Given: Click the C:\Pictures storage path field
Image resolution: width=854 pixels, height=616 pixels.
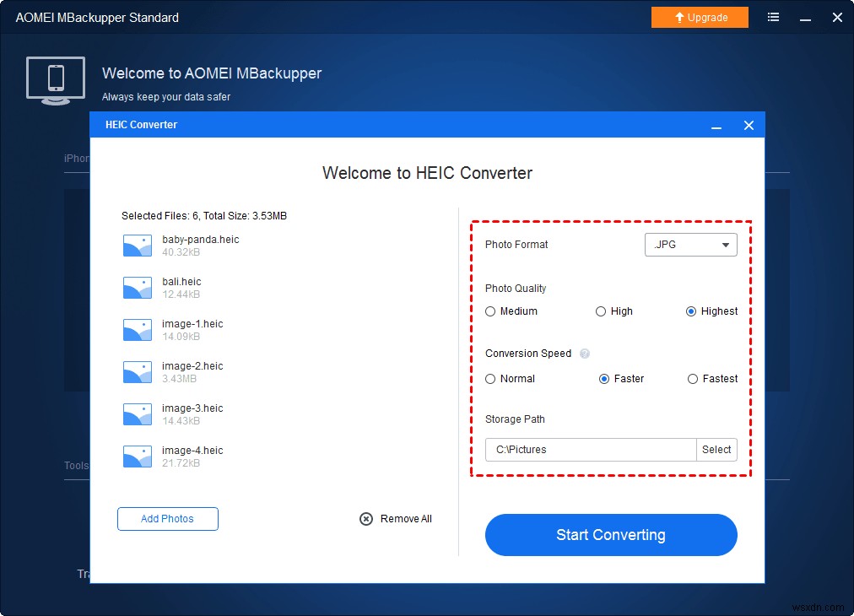Looking at the screenshot, I should (x=590, y=450).
